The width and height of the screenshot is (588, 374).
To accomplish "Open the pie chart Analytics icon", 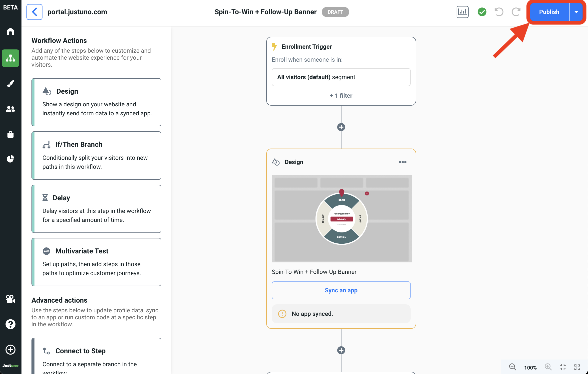I will (x=10, y=159).
